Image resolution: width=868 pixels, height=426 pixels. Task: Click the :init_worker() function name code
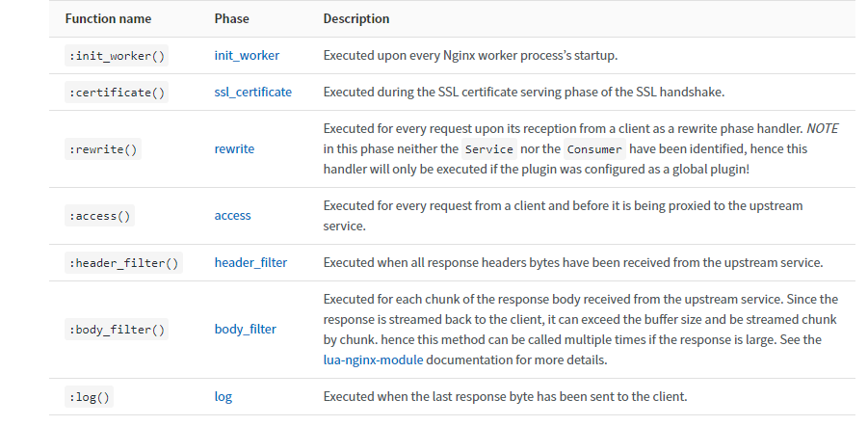tap(117, 56)
